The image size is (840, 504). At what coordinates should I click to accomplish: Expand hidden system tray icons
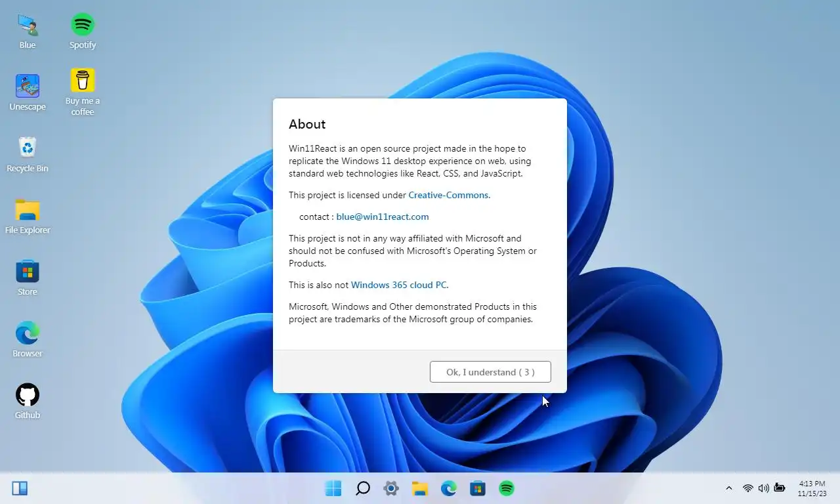click(x=728, y=488)
